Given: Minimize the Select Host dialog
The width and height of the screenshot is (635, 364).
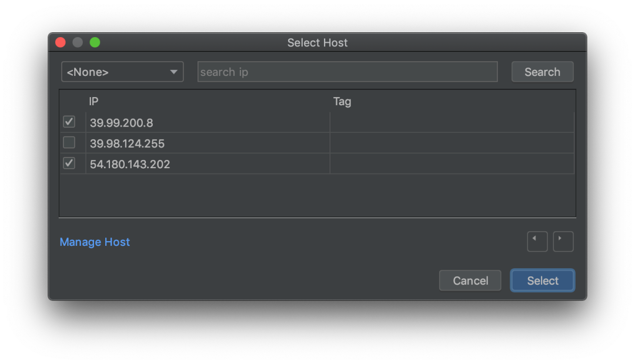Looking at the screenshot, I should tap(78, 42).
